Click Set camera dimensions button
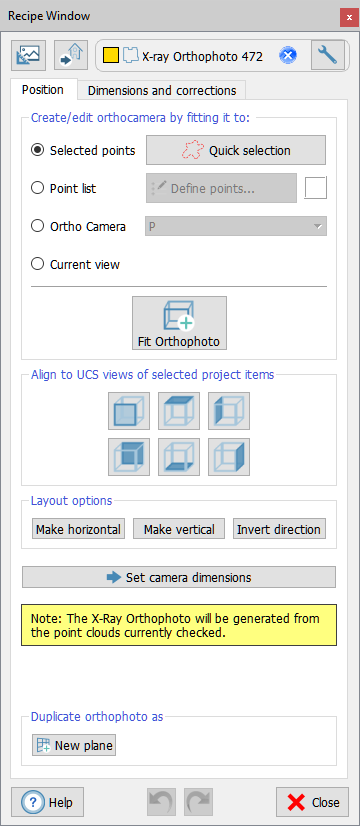Image resolution: width=360 pixels, height=826 pixels. point(179,577)
